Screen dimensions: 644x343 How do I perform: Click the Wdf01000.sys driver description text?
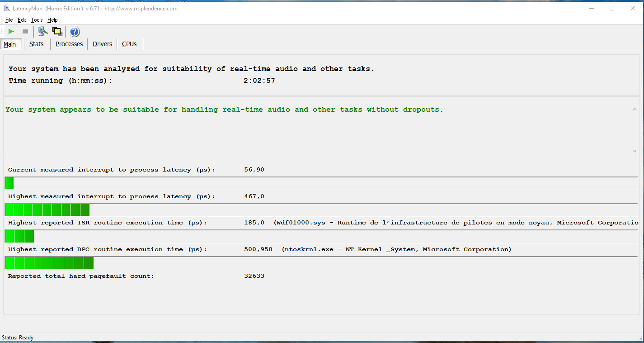click(456, 223)
